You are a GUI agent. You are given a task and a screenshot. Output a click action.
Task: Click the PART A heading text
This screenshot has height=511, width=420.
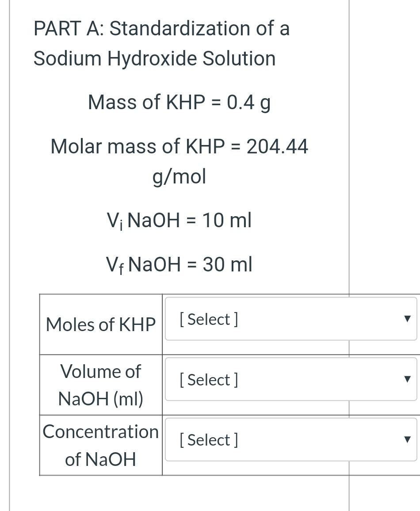[x=161, y=43]
